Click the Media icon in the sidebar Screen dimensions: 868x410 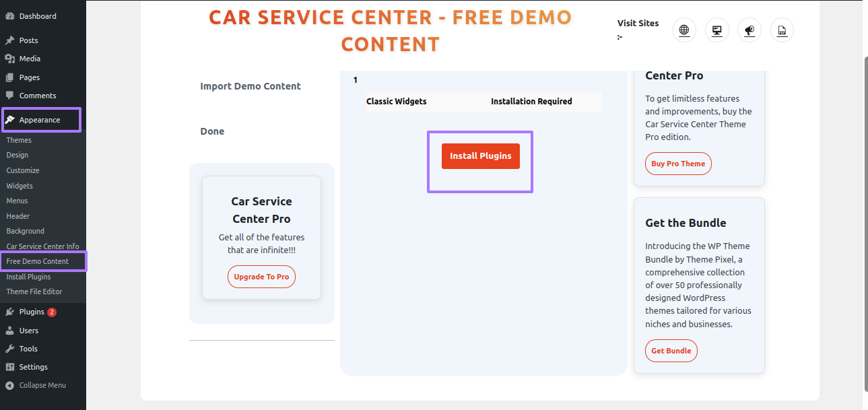point(10,59)
